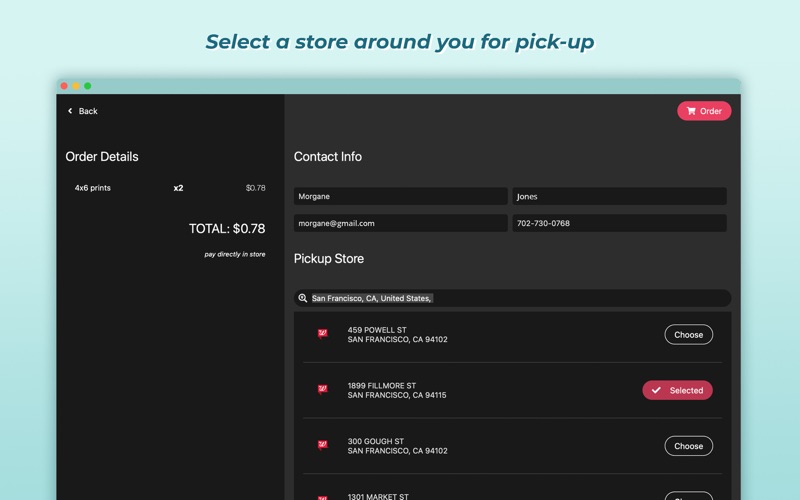Screen dimensions: 800x500
Task: Click the Walgreens logo for 1301 Market St
Action: 322,497
